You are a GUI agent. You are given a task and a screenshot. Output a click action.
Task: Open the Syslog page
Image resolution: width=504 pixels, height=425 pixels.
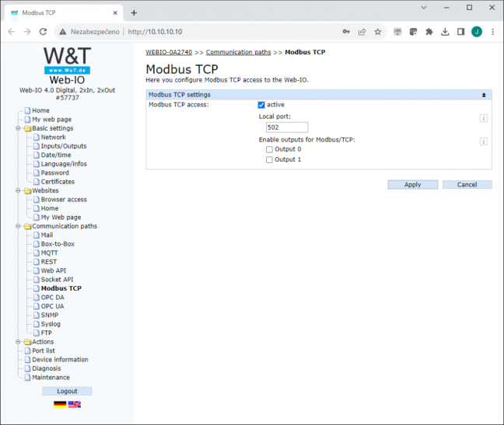(x=51, y=324)
